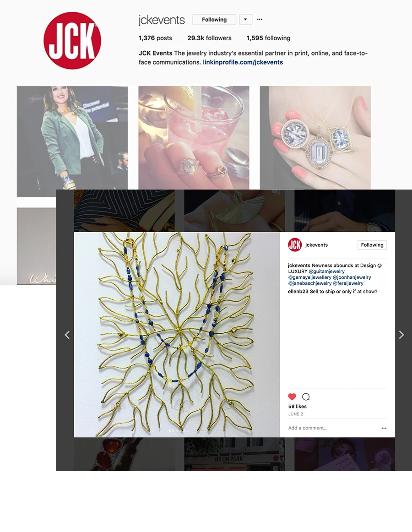Click the red heart like icon

(292, 396)
